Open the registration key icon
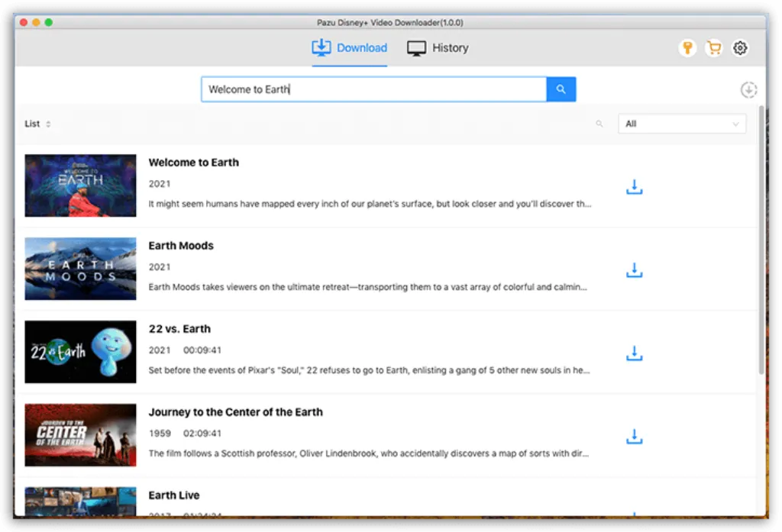This screenshot has height=532, width=782. click(687, 48)
